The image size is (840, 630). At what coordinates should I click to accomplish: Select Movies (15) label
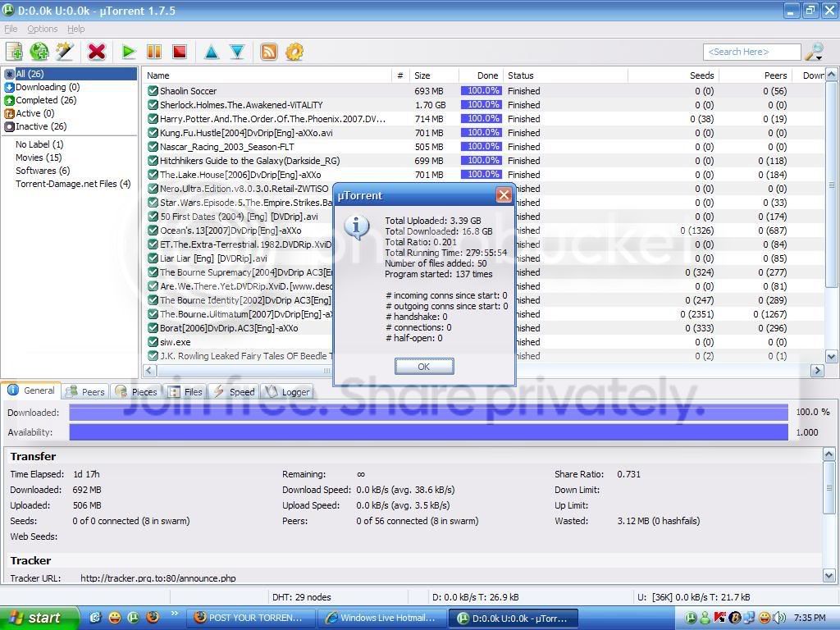pyautogui.click(x=39, y=157)
